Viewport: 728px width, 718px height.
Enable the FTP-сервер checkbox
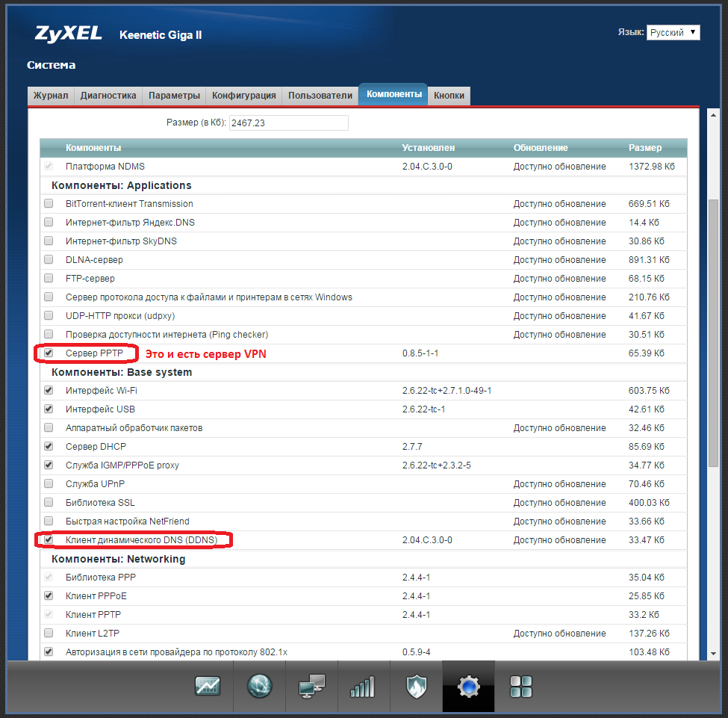click(49, 278)
